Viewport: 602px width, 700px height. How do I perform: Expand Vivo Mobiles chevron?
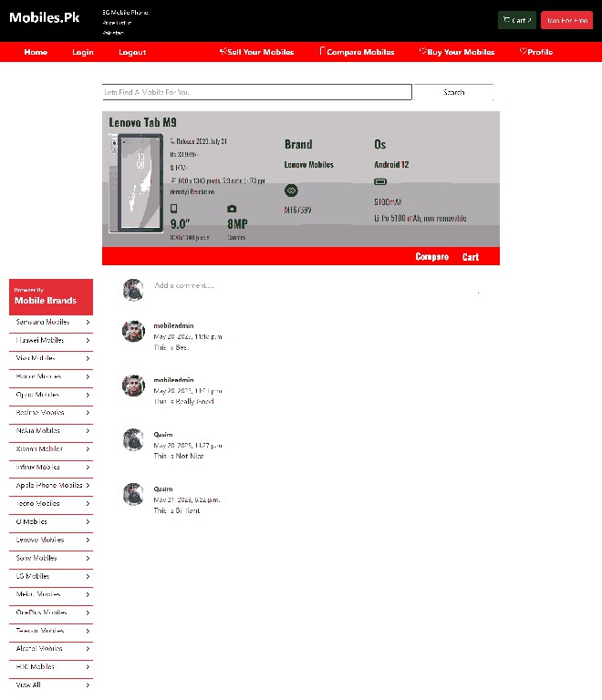(x=88, y=358)
